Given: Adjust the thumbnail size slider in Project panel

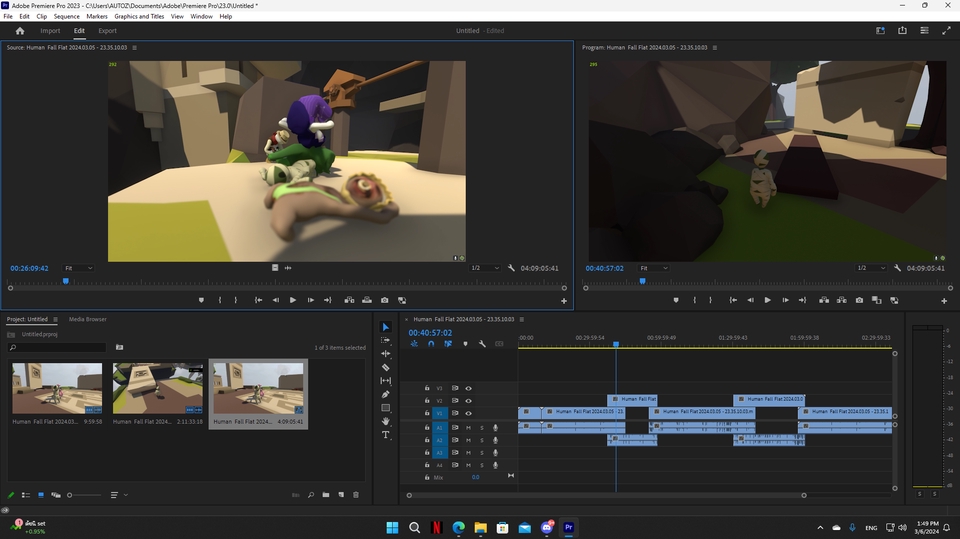Looking at the screenshot, I should [69, 495].
